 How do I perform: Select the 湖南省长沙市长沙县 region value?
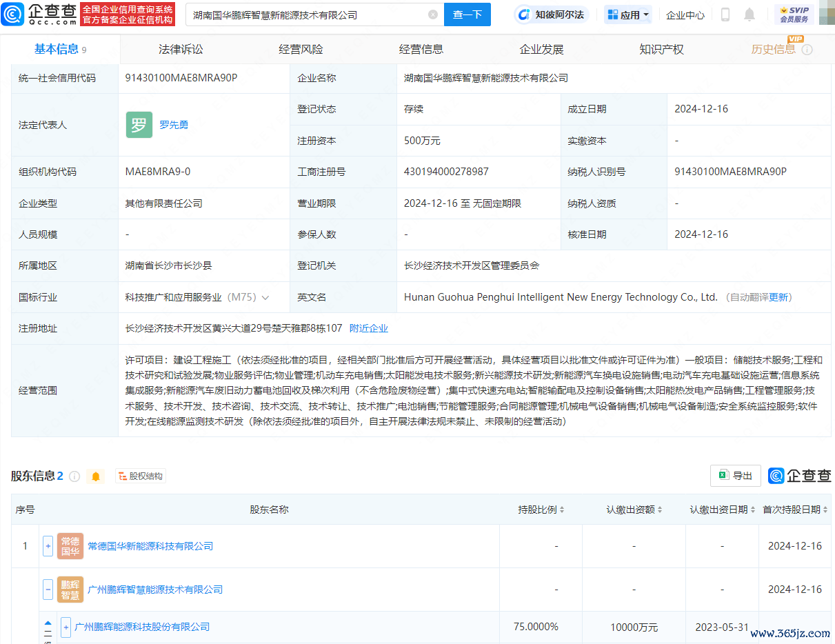click(x=169, y=265)
